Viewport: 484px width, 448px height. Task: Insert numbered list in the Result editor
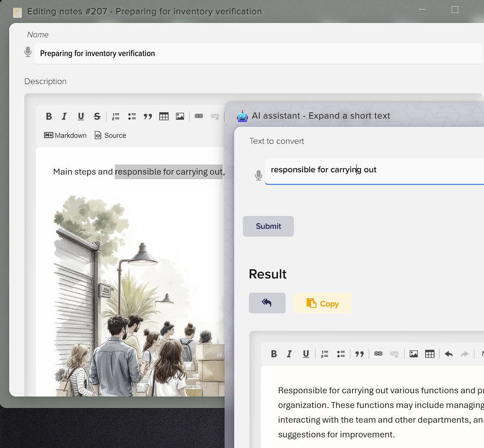[325, 354]
